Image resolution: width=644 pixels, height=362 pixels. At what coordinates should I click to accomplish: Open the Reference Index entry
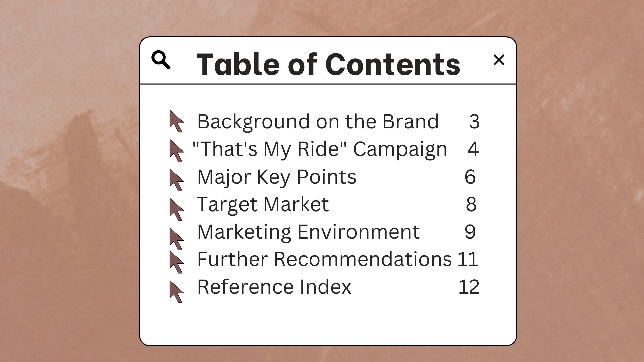pyautogui.click(x=274, y=287)
